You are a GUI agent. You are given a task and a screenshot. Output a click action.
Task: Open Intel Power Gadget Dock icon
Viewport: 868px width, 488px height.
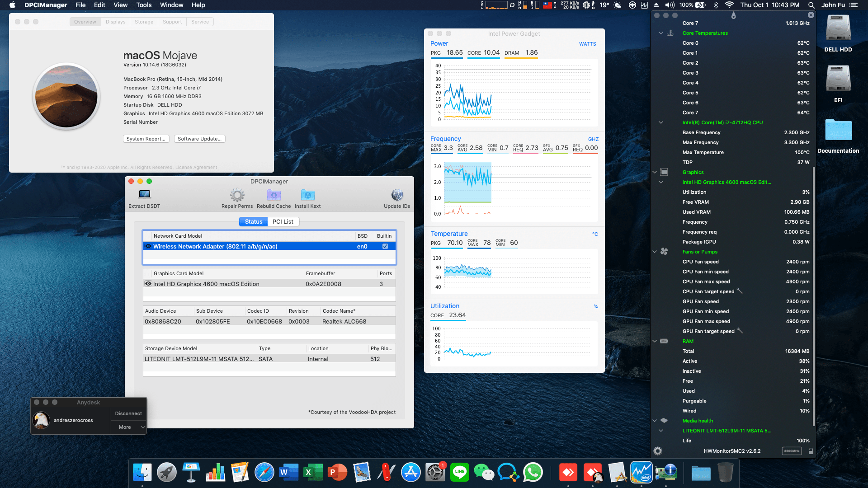coord(642,473)
